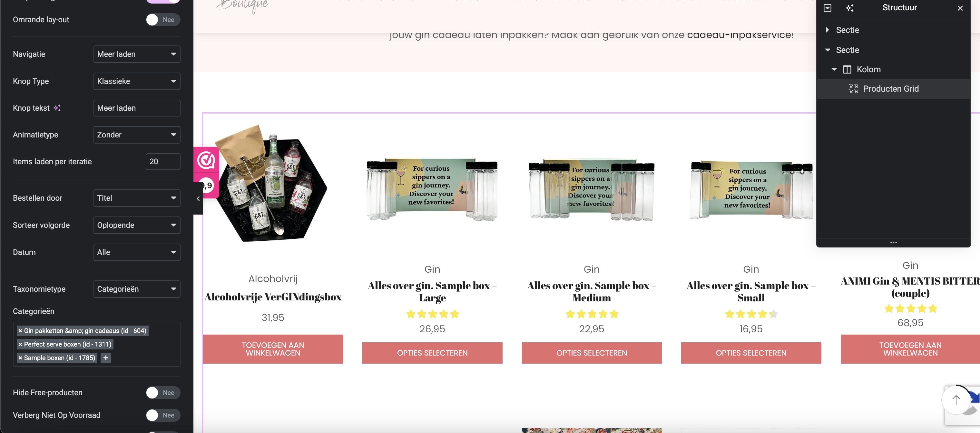980x433 pixels.
Task: Click Opties selecteren for Sample box Large
Action: point(432,353)
